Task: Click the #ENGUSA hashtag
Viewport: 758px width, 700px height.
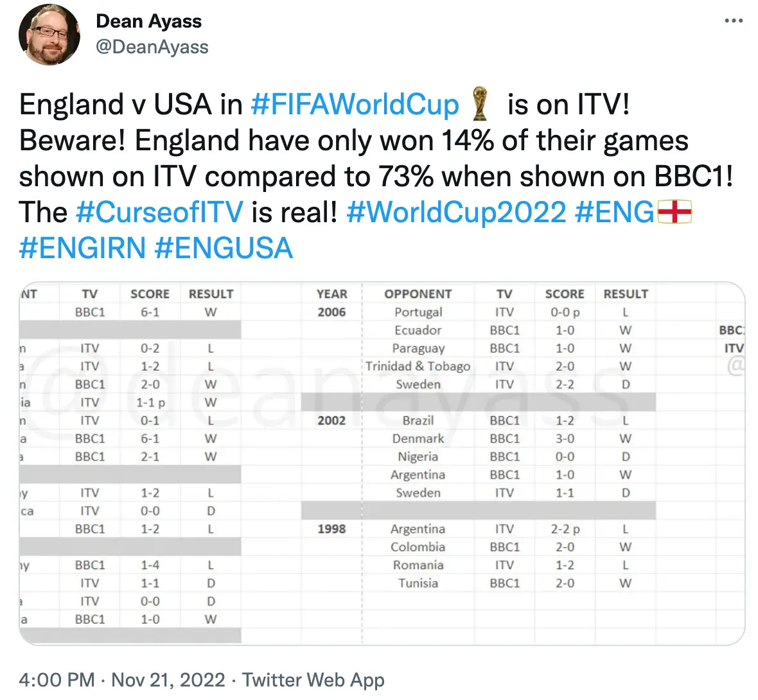Action: point(224,249)
